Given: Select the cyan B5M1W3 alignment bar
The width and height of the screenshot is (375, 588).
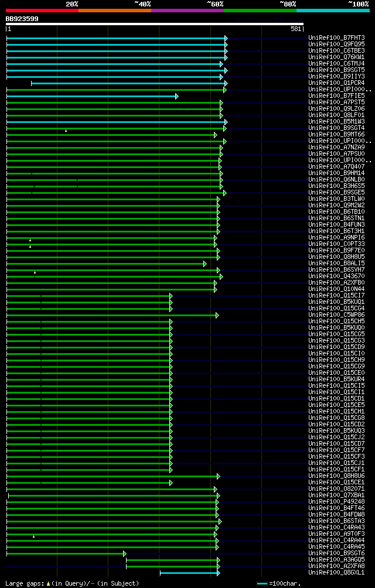Looking at the screenshot, I should [116, 122].
